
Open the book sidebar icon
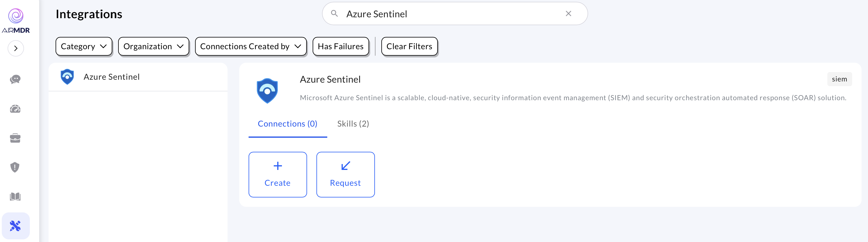[15, 196]
